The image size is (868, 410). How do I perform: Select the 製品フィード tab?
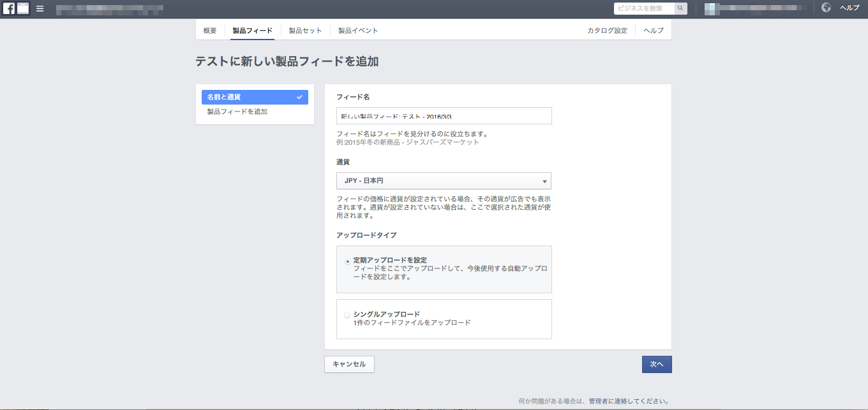(x=252, y=31)
